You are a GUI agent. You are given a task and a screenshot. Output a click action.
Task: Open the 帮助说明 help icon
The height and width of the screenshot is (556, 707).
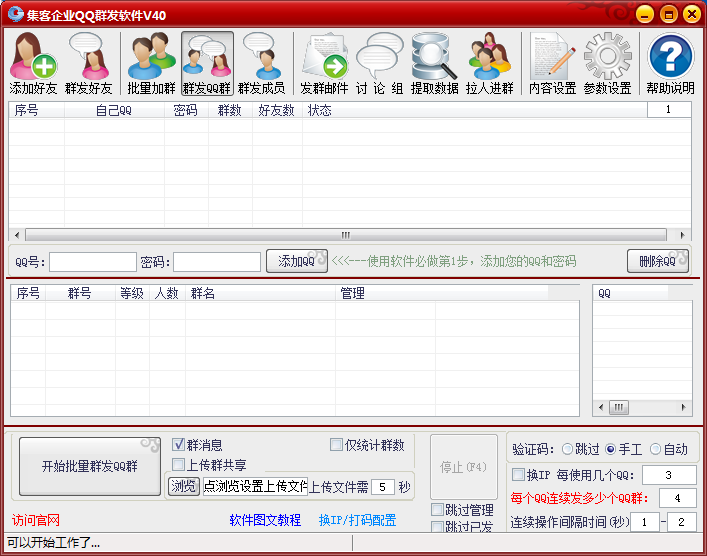point(670,63)
